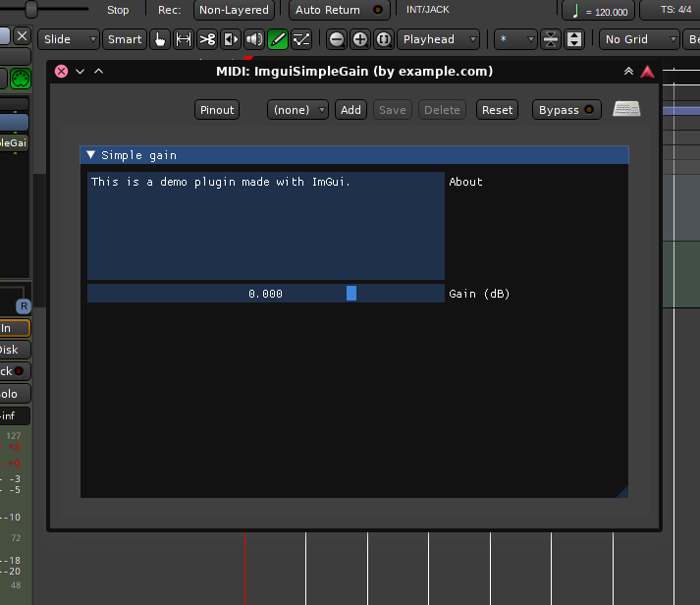Click the tempo quarter-note 120.000 display
Viewport: 700px width, 605px height.
(x=598, y=11)
